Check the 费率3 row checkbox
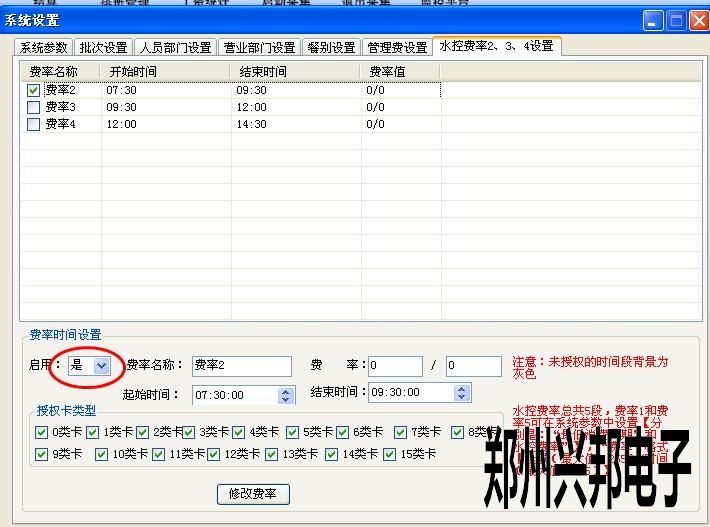Viewport: 710px width, 527px height. click(34, 107)
